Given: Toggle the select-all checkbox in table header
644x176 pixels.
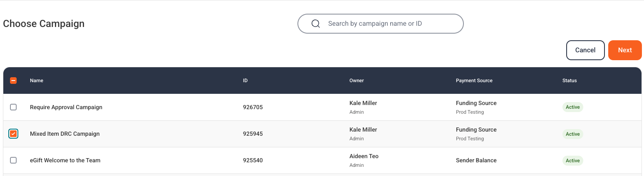Looking at the screenshot, I should point(13,81).
